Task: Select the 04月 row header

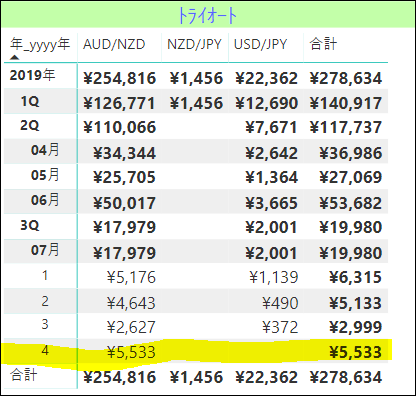Action: pos(45,150)
